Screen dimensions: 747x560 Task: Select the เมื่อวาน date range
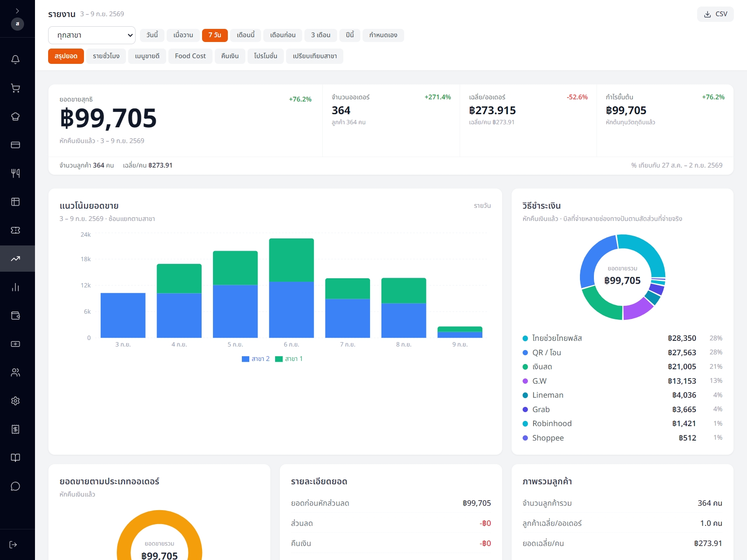pos(183,35)
